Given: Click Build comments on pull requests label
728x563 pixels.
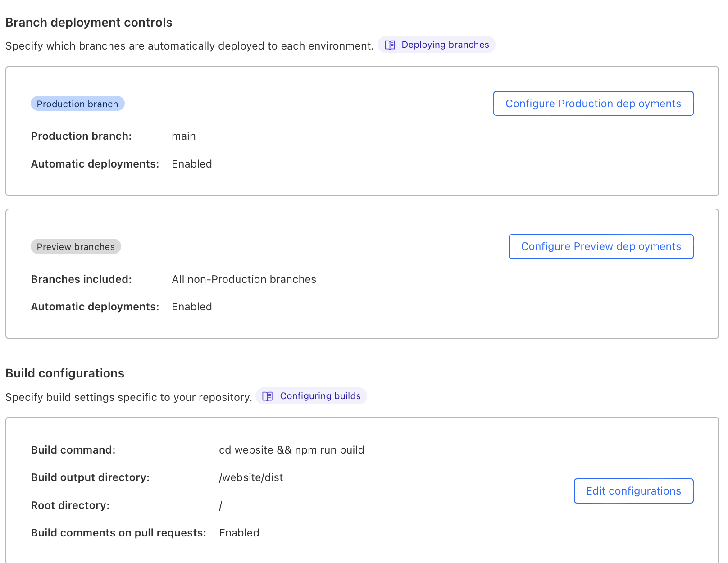Looking at the screenshot, I should coord(118,533).
